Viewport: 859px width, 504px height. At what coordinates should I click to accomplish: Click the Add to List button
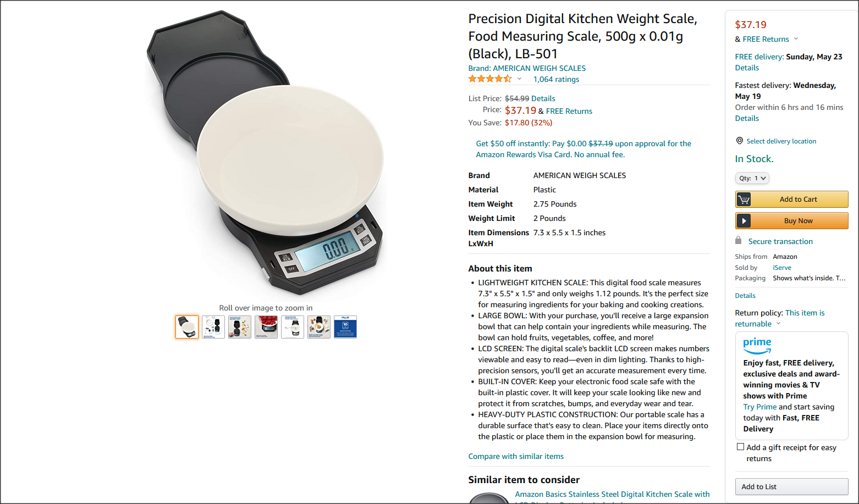pos(791,487)
